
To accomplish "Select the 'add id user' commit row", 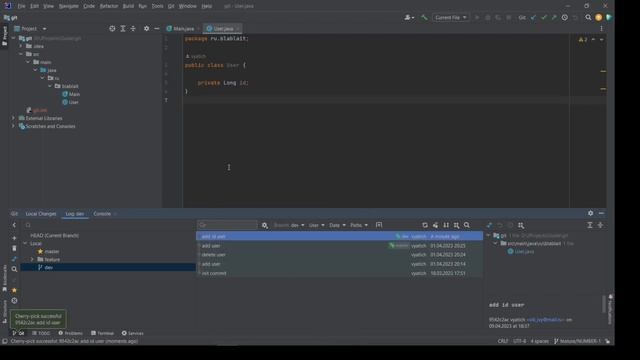I will [339, 236].
